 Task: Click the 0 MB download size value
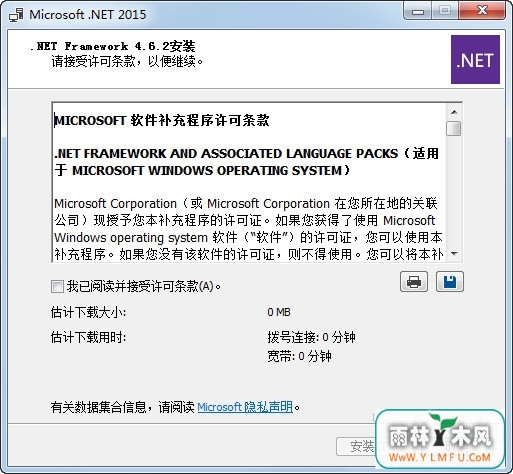(279, 312)
